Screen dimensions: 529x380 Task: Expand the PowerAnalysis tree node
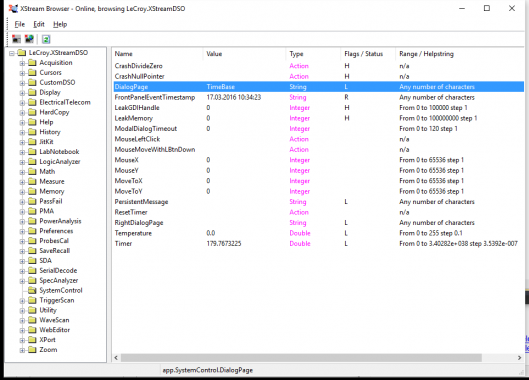[x=22, y=221]
